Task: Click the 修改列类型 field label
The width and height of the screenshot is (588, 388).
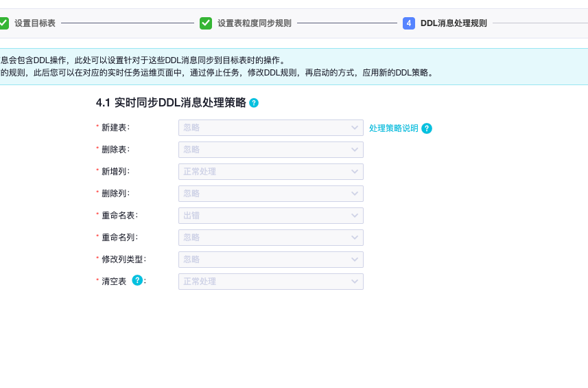Action: [124, 260]
